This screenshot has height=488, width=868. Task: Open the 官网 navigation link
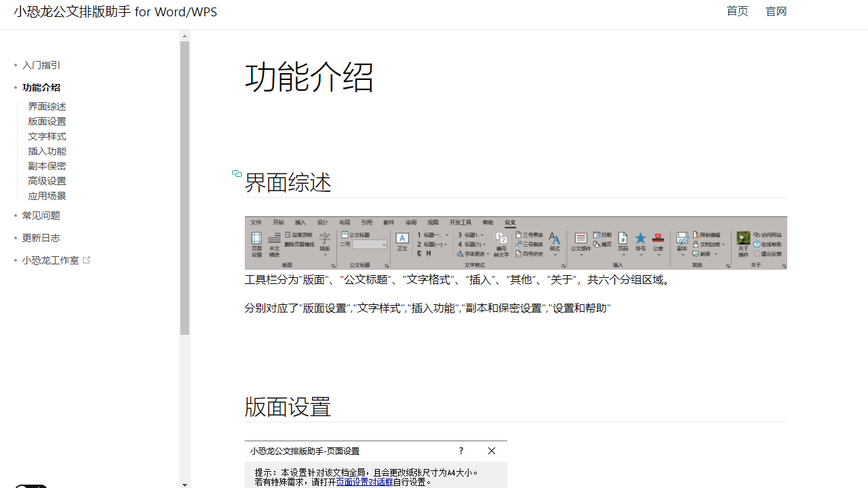pos(776,11)
